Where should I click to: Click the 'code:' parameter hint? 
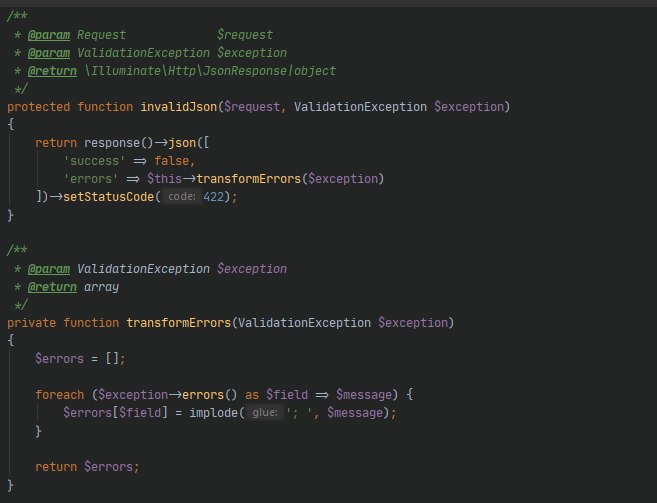[182, 197]
